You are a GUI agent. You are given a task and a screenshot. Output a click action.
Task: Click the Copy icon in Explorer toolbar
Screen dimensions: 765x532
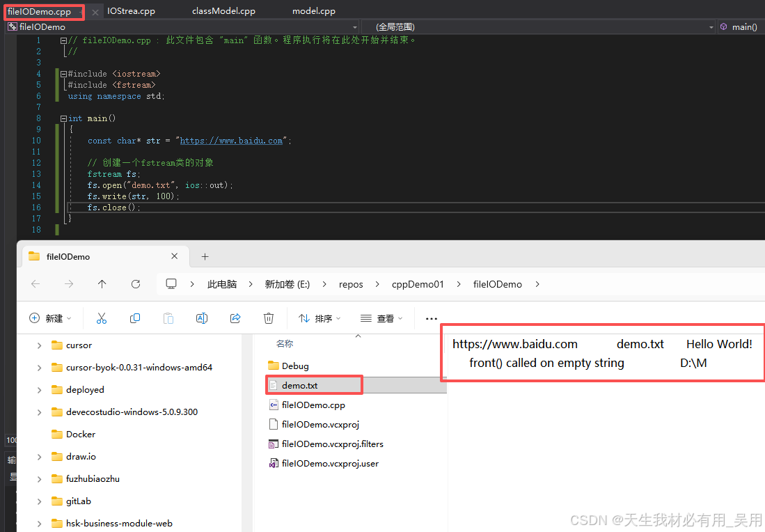click(135, 318)
